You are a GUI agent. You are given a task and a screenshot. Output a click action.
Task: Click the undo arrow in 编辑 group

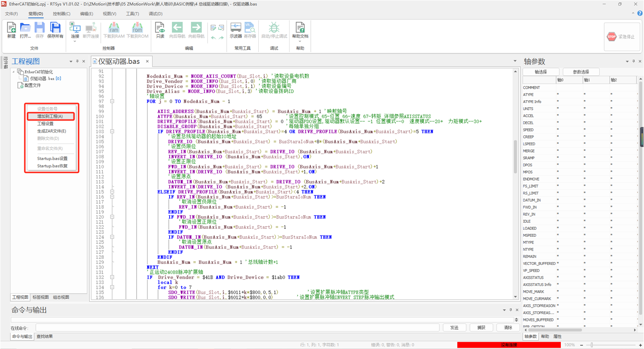pyautogui.click(x=213, y=38)
